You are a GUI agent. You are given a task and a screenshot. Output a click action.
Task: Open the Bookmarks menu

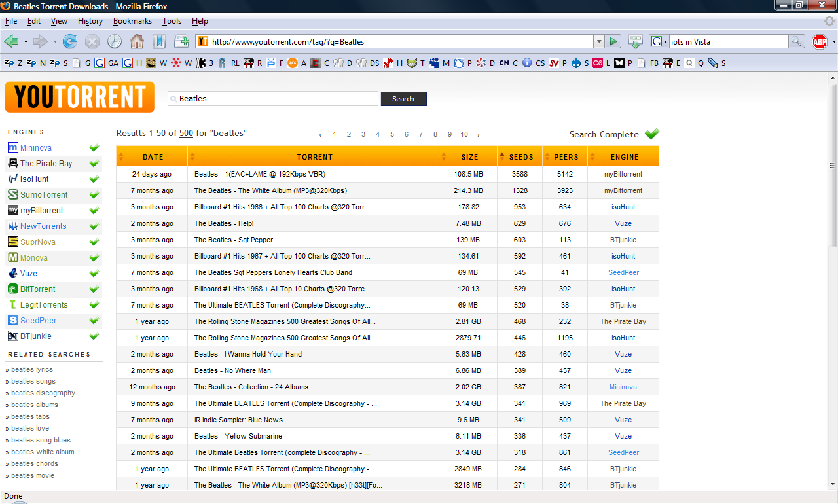click(132, 21)
